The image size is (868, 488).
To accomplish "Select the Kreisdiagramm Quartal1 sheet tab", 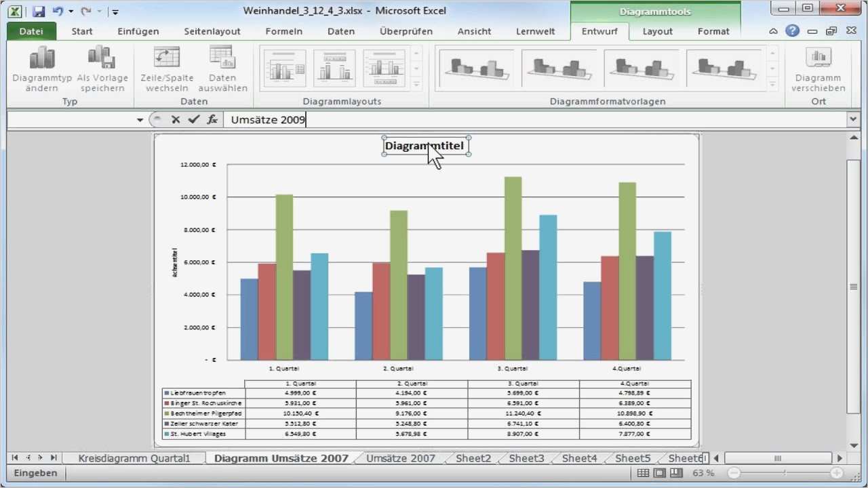I will click(136, 457).
